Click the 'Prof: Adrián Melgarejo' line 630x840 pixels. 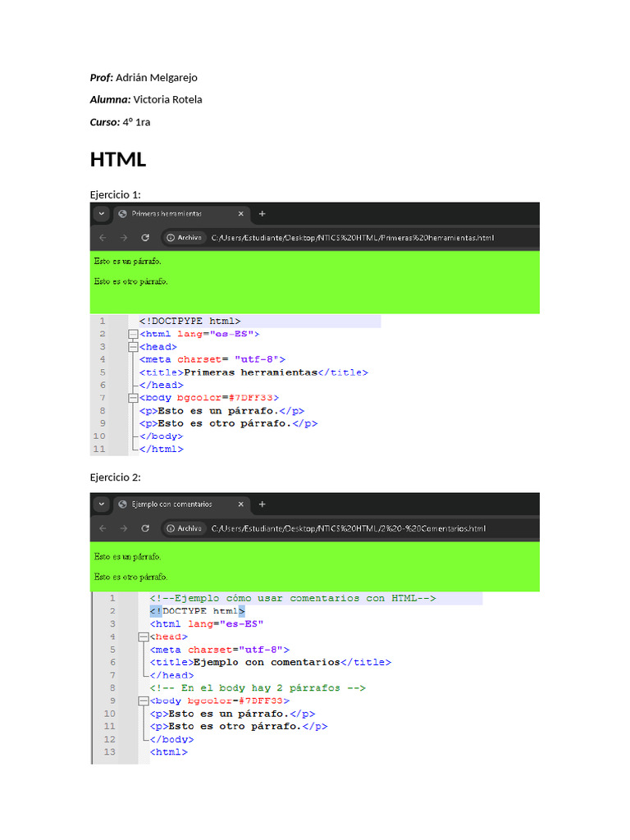(144, 78)
